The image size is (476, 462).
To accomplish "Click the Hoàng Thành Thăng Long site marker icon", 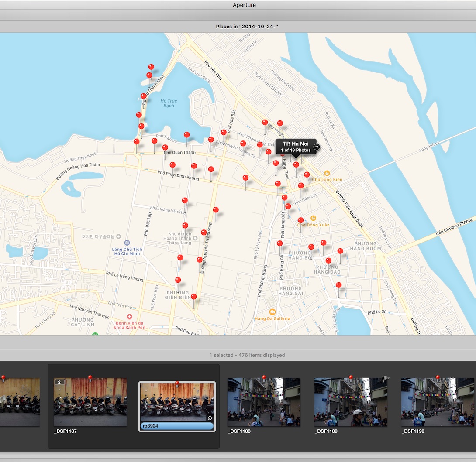I will tap(195, 238).
